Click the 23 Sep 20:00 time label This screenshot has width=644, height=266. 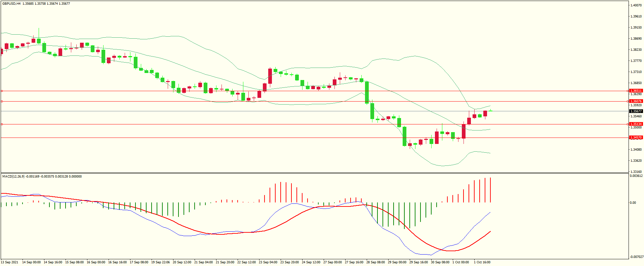(289, 262)
